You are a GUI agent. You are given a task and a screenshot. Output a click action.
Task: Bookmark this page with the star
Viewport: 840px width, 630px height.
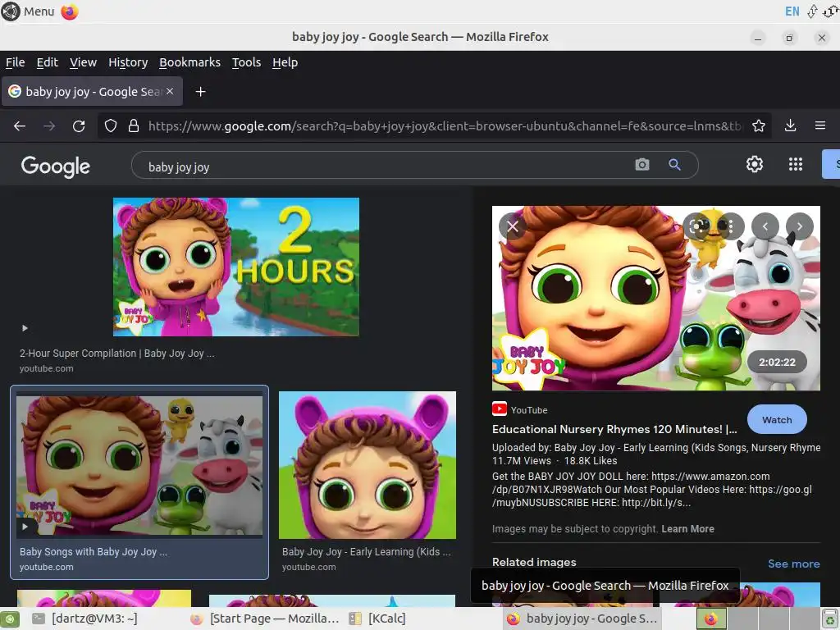(758, 126)
